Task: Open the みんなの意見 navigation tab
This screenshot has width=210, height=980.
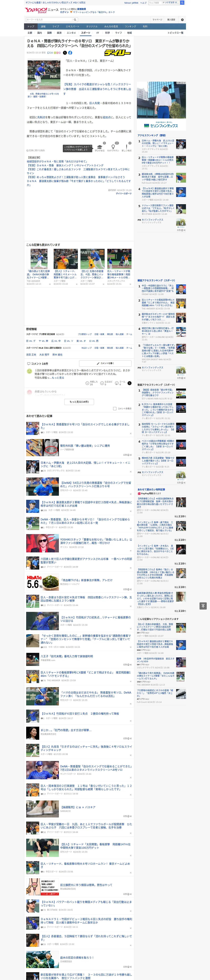Action: [111, 27]
